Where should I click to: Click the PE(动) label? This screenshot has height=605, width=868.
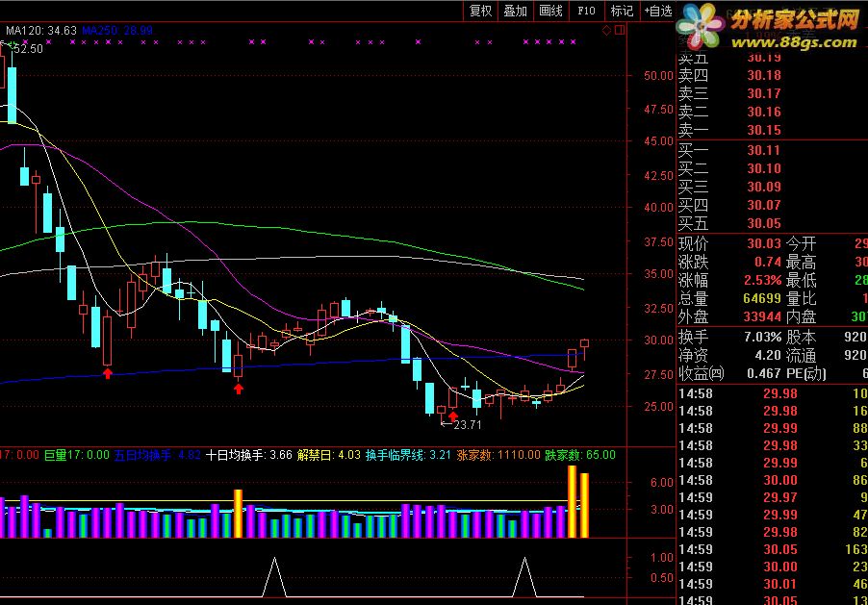pyautogui.click(x=806, y=373)
